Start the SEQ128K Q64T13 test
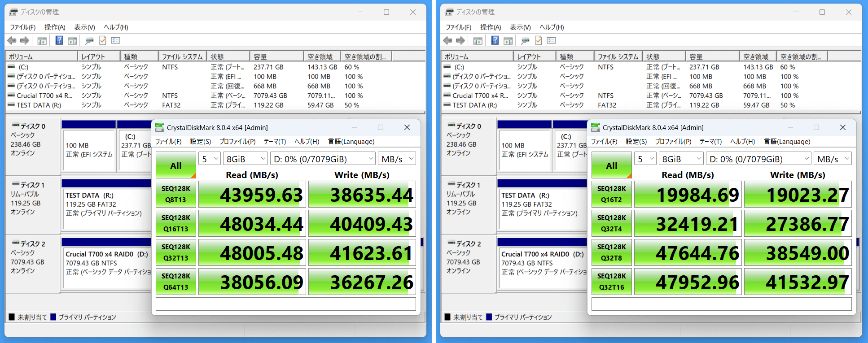This screenshot has height=343, width=868. (176, 282)
